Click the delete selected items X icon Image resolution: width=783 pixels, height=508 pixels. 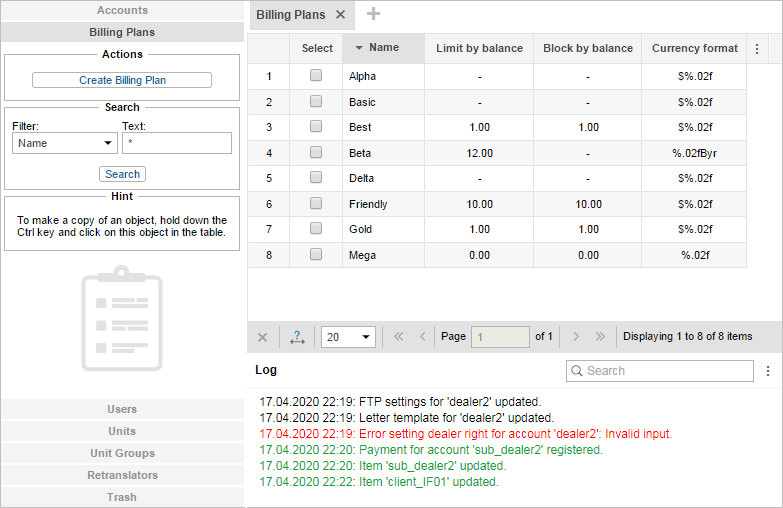pyautogui.click(x=262, y=337)
